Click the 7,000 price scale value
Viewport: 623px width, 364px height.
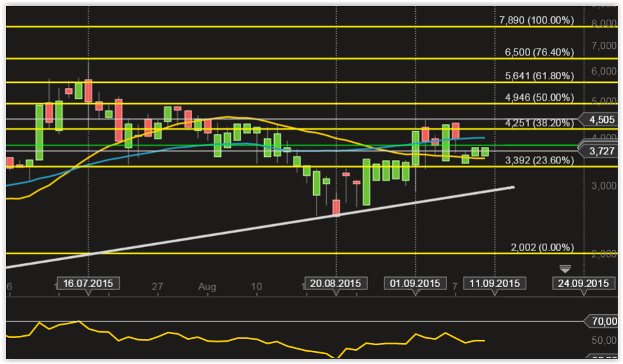[x=604, y=46]
